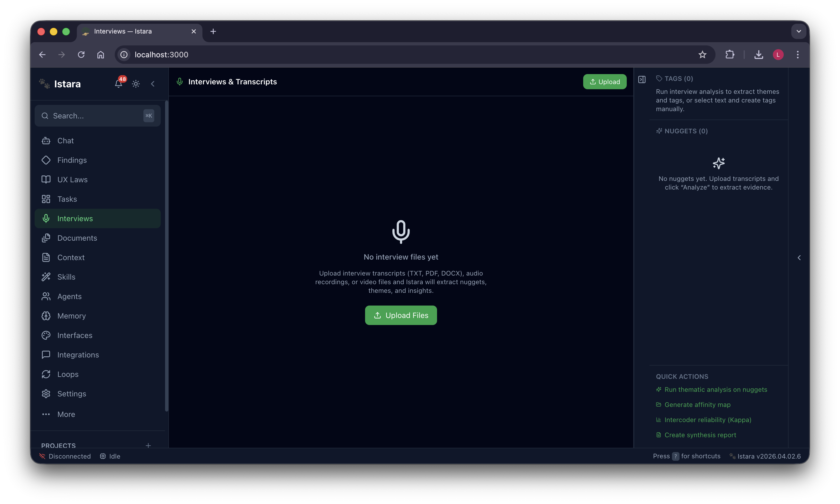The width and height of the screenshot is (840, 504).
Task: Add a new project with plus icon
Action: coord(148,445)
